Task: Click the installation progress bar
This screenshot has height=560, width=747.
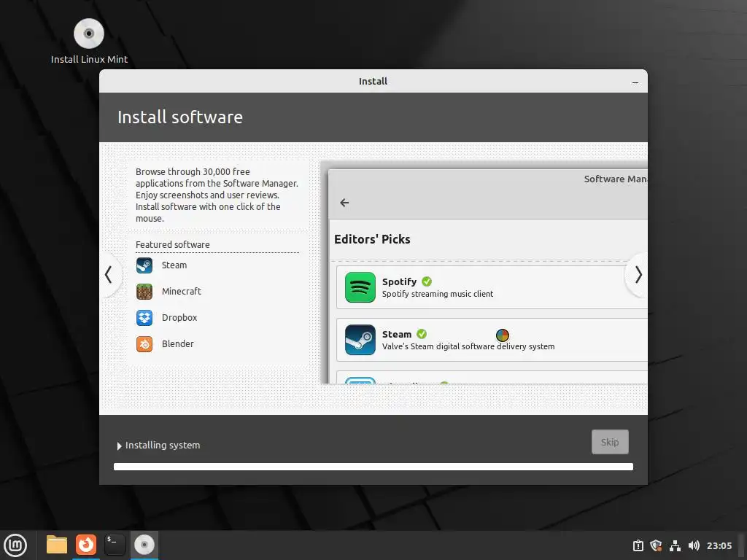Action: click(373, 467)
